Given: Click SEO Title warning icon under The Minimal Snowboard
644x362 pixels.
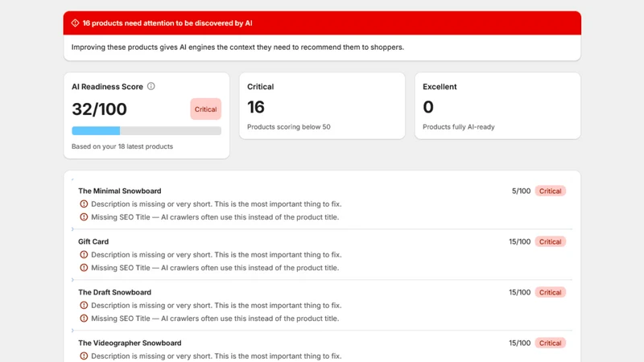Looking at the screenshot, I should pyautogui.click(x=84, y=217).
